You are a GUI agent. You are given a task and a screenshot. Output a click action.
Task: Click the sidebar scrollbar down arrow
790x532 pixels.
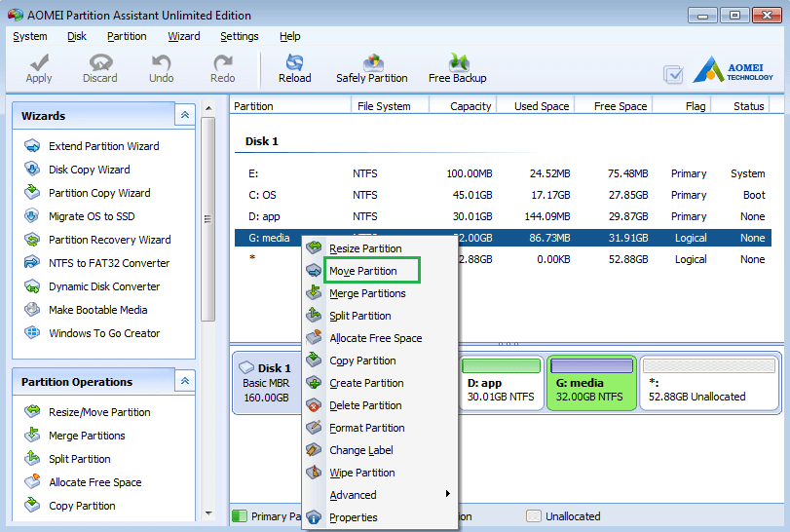point(208,513)
